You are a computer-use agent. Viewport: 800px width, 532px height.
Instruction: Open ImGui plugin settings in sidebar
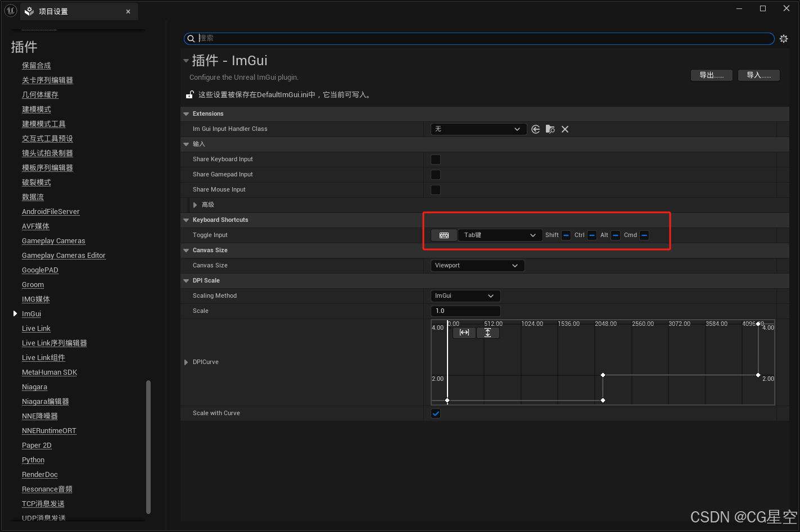(31, 314)
